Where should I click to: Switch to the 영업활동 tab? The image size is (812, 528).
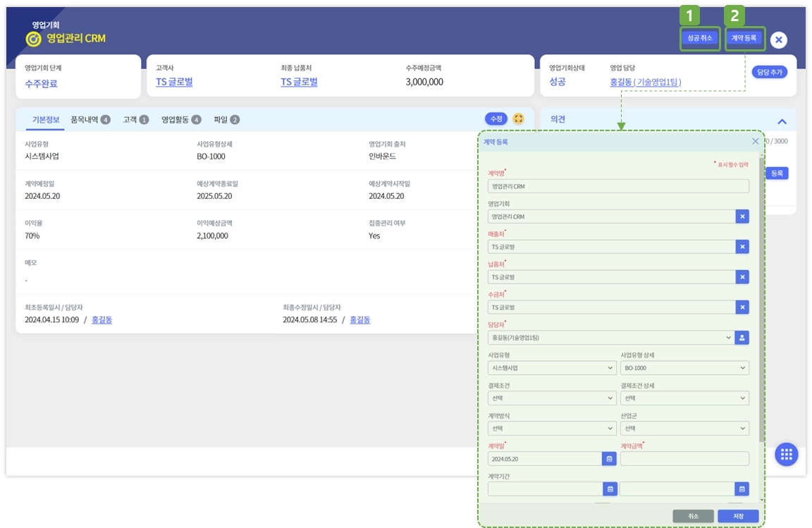coord(181,120)
